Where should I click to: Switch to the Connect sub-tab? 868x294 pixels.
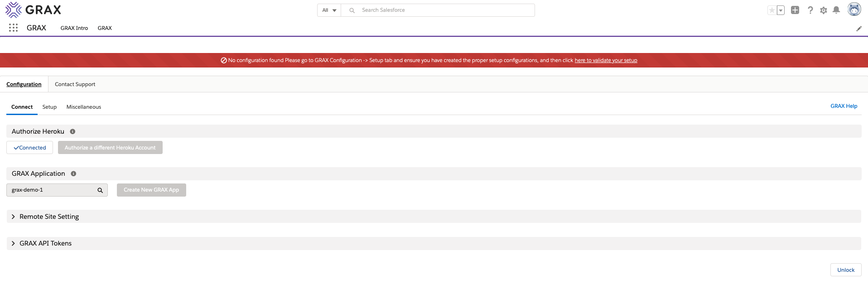coord(22,107)
